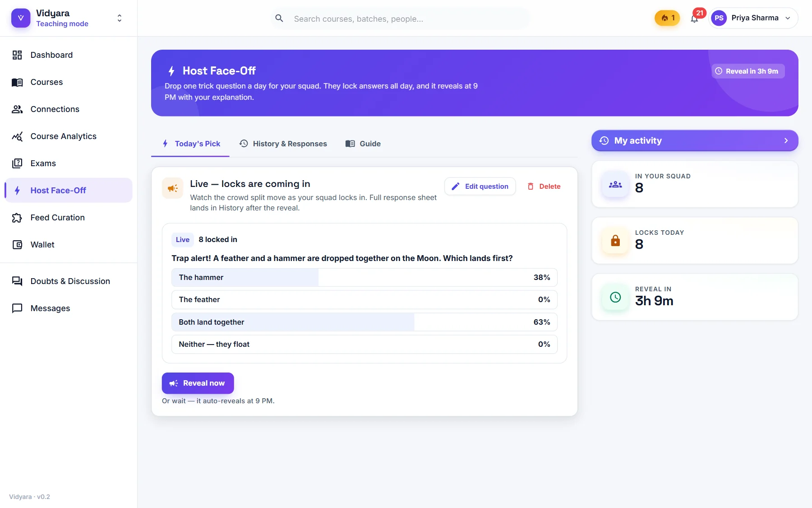Click the My activity history icon
This screenshot has width=812, height=508.
point(604,141)
